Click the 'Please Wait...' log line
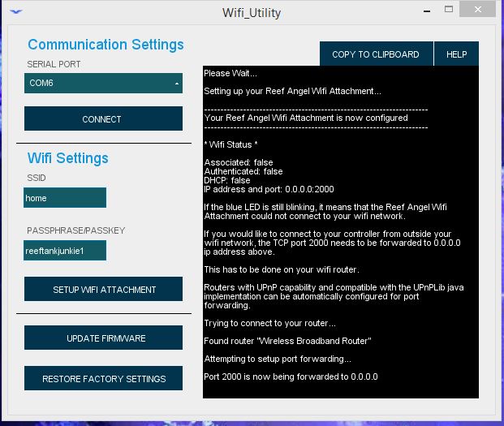 230,73
